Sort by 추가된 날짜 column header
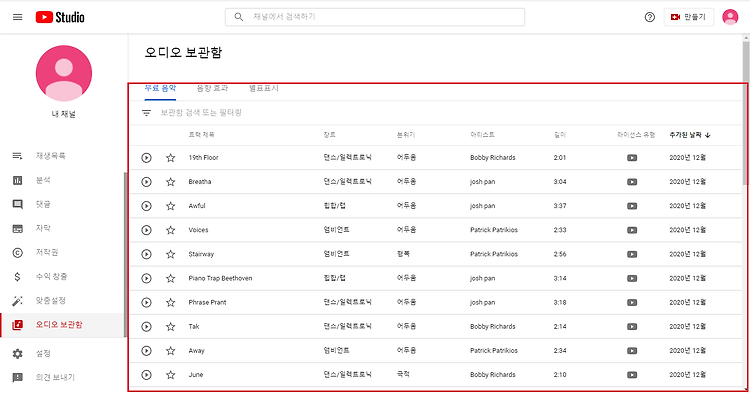This screenshot has width=750, height=393. click(690, 135)
